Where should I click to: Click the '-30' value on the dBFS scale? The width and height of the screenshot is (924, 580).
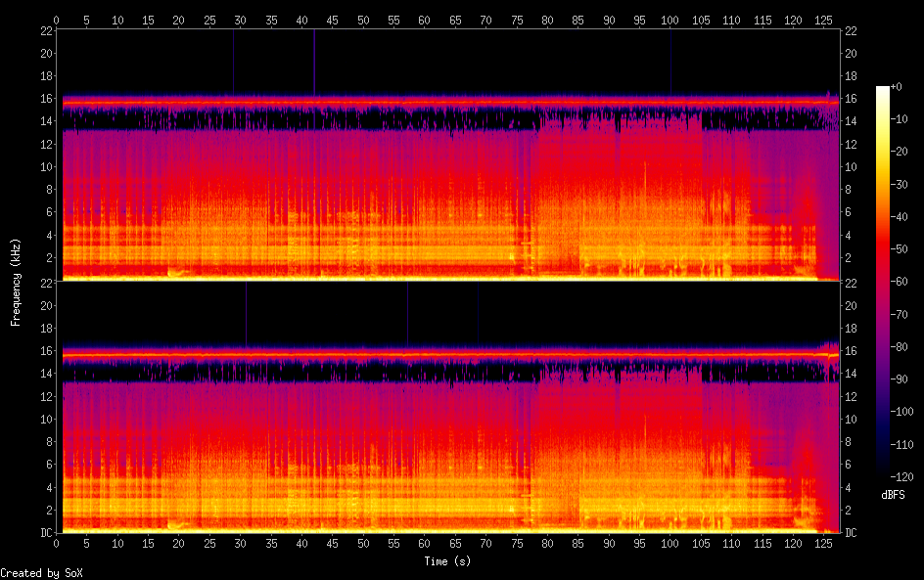pos(900,184)
